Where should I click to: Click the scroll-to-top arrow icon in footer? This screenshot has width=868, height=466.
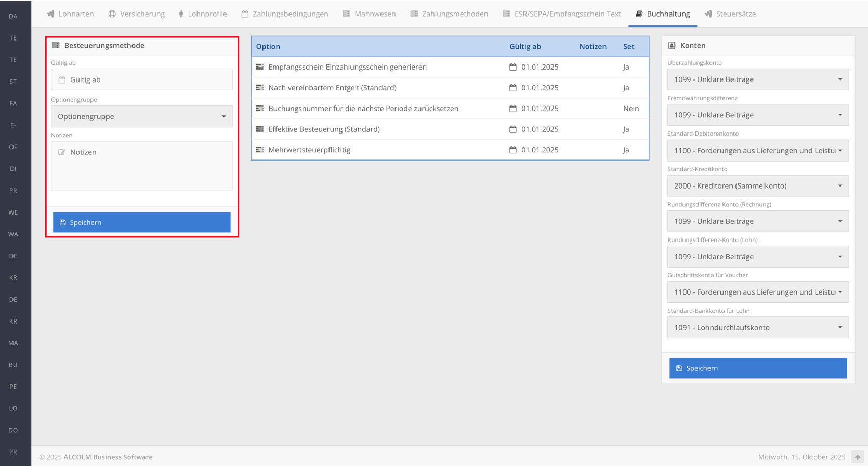click(857, 457)
